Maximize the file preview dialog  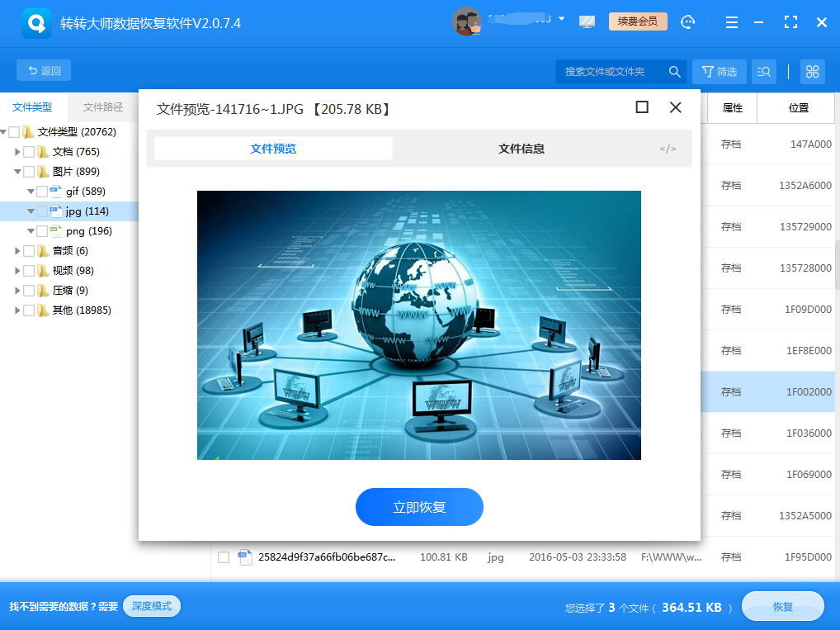tap(642, 107)
